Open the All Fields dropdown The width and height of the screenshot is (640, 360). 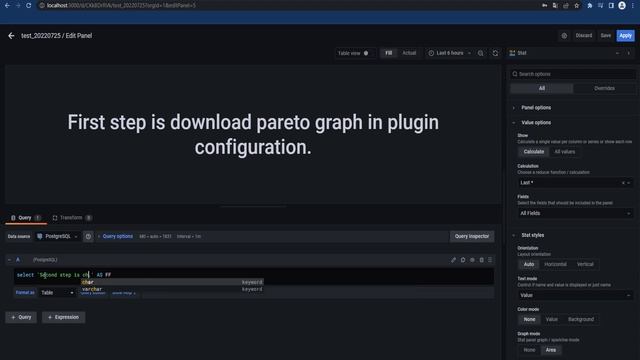pyautogui.click(x=575, y=213)
